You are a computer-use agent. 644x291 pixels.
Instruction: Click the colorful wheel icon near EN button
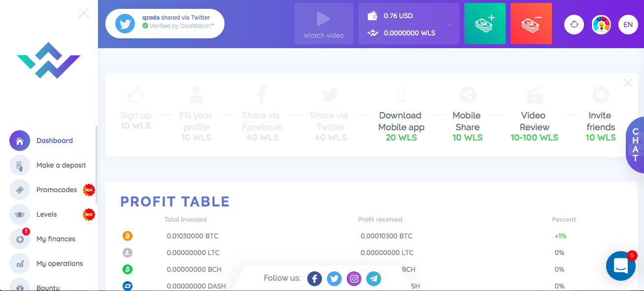[601, 24]
